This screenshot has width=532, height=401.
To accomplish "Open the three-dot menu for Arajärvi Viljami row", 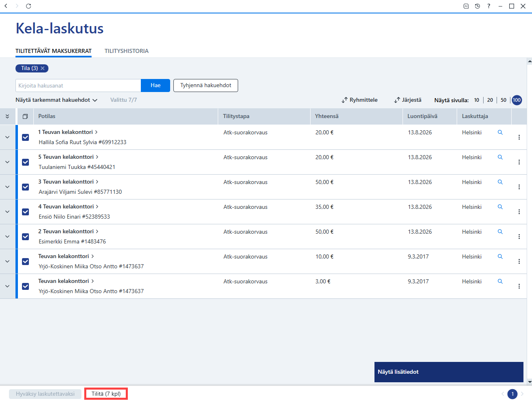I will 519,187.
